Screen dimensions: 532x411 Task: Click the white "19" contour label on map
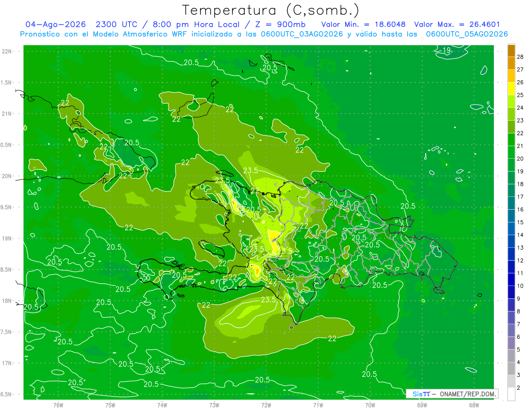(447, 51)
